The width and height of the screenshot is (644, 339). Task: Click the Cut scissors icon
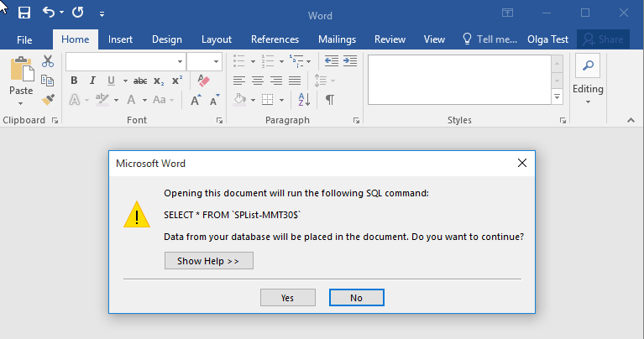[x=48, y=61]
